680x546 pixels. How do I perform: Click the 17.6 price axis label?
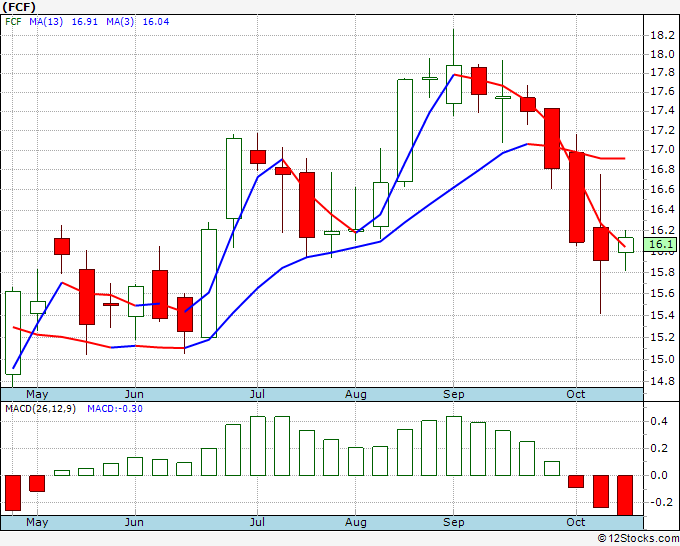pos(662,92)
